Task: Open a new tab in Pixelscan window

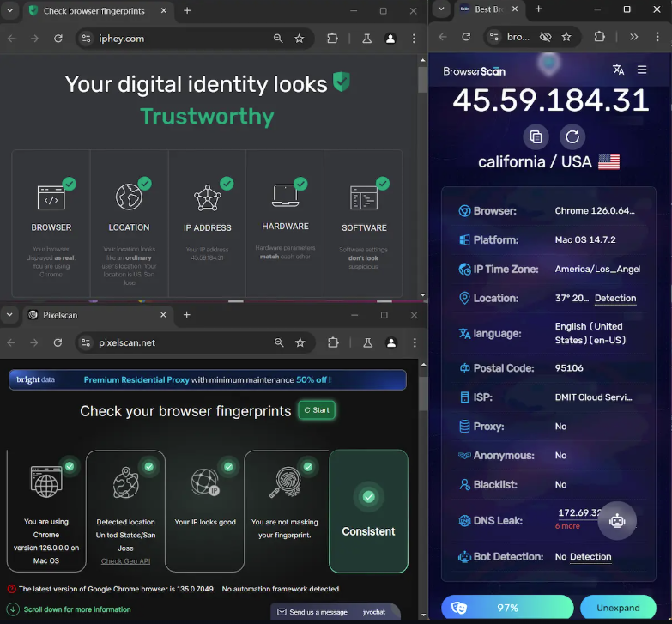Action: coord(186,315)
